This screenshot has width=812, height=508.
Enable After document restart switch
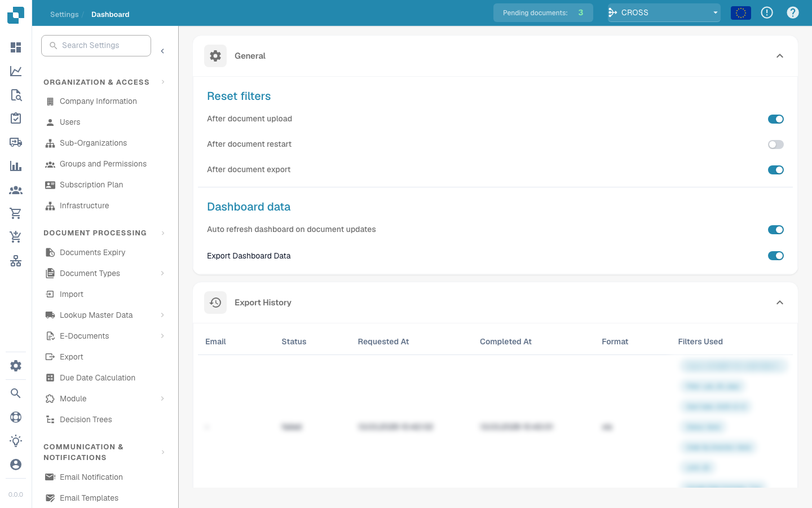776,144
